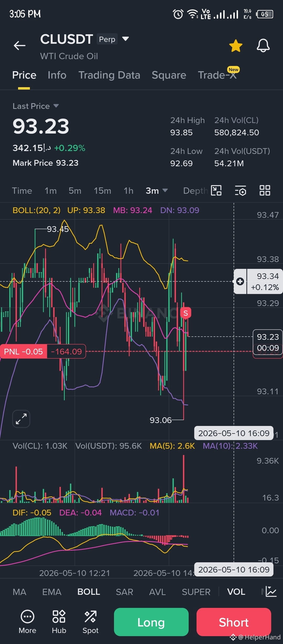The width and height of the screenshot is (283, 644).
Task: Tap the current price tag 93.23 countdown
Action: [x=268, y=342]
